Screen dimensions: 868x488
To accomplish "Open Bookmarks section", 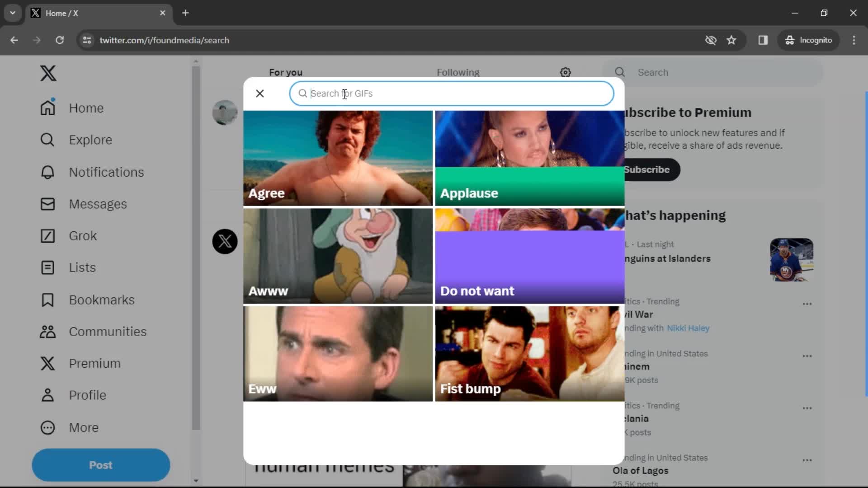I will tap(102, 299).
